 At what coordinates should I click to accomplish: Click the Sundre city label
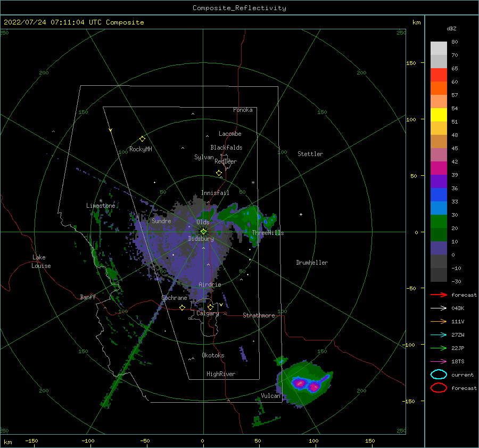tap(162, 221)
